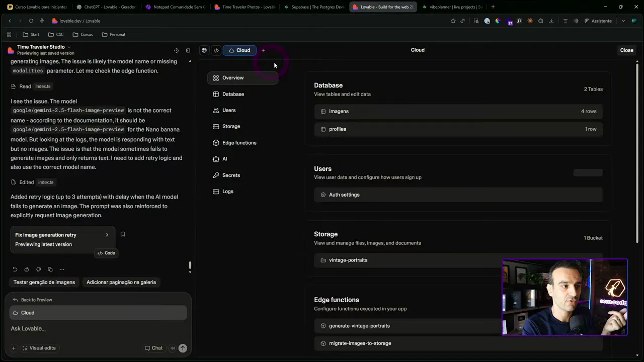Open the web preview globe icon
Screen dimensions: 644x362
(x=204, y=50)
